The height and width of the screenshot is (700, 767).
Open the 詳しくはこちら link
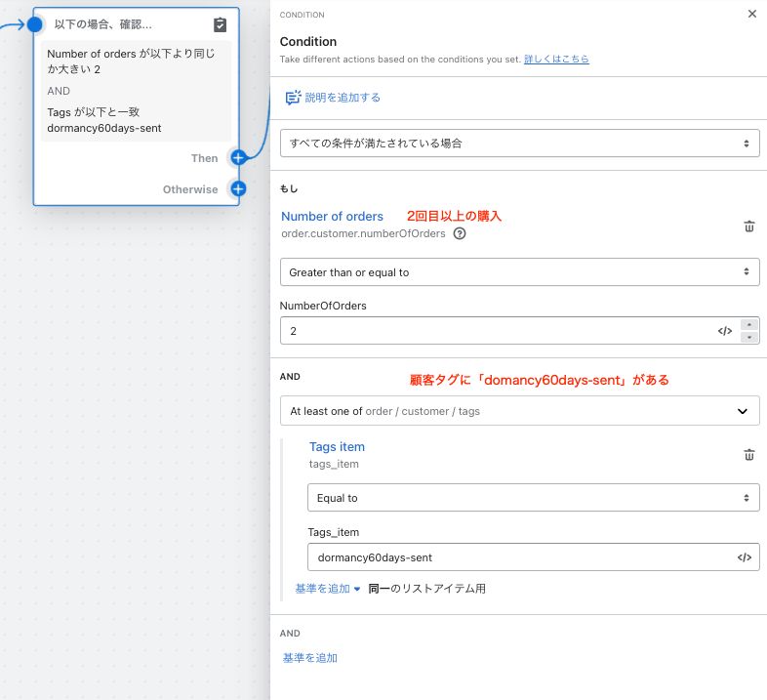(x=556, y=60)
